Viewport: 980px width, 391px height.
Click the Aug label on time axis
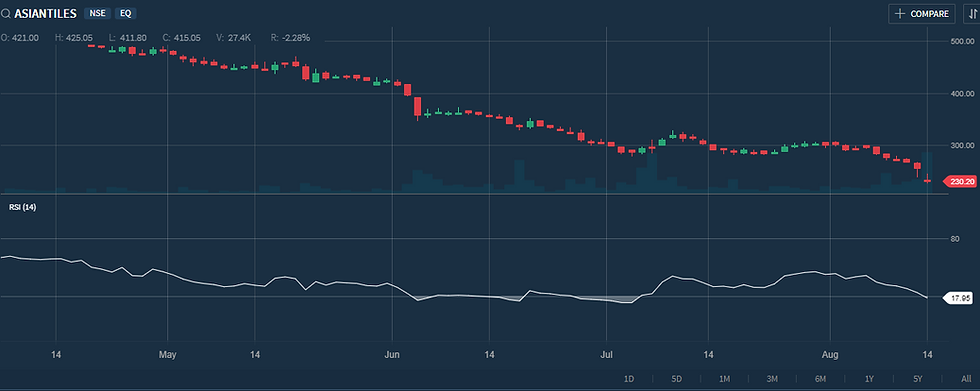click(831, 355)
